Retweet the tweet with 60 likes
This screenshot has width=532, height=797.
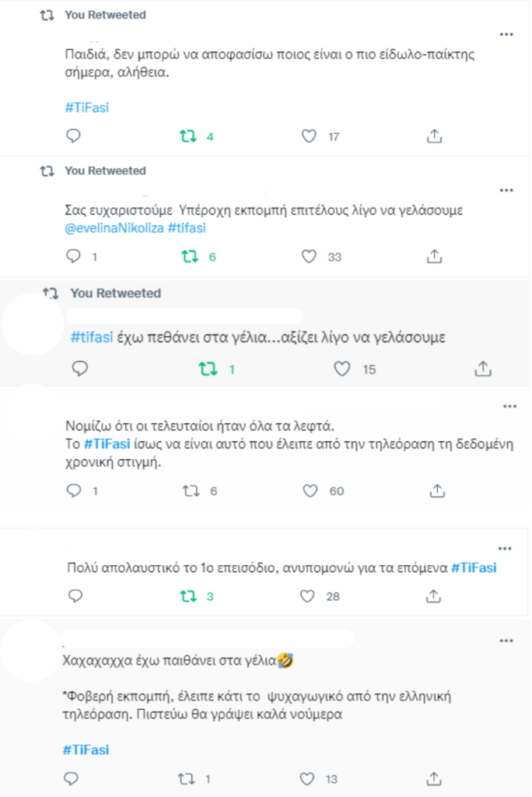coord(187,491)
